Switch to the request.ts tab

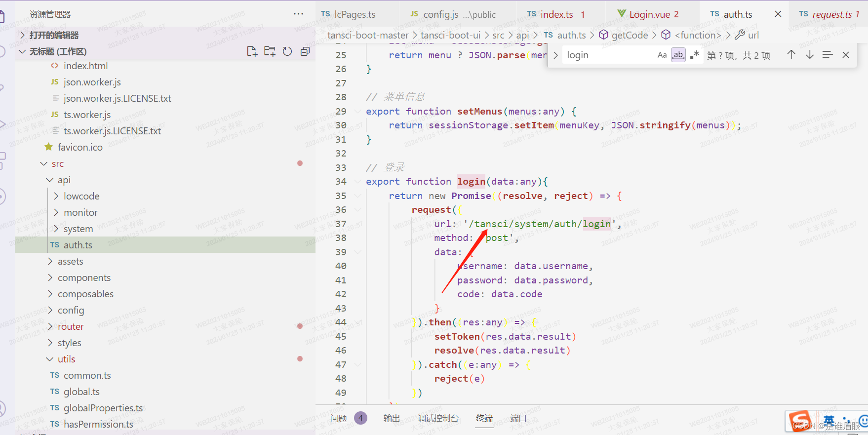[829, 14]
